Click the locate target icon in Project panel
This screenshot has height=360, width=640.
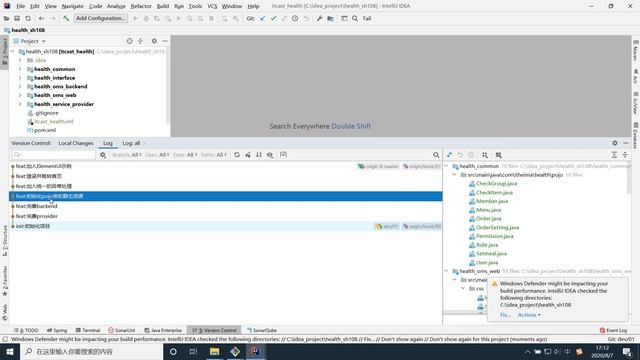[129, 41]
